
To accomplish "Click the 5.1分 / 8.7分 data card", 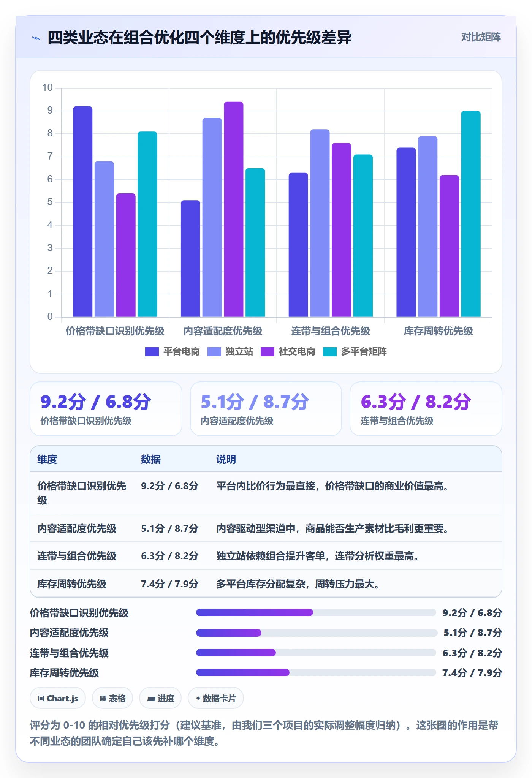I will 266,409.
